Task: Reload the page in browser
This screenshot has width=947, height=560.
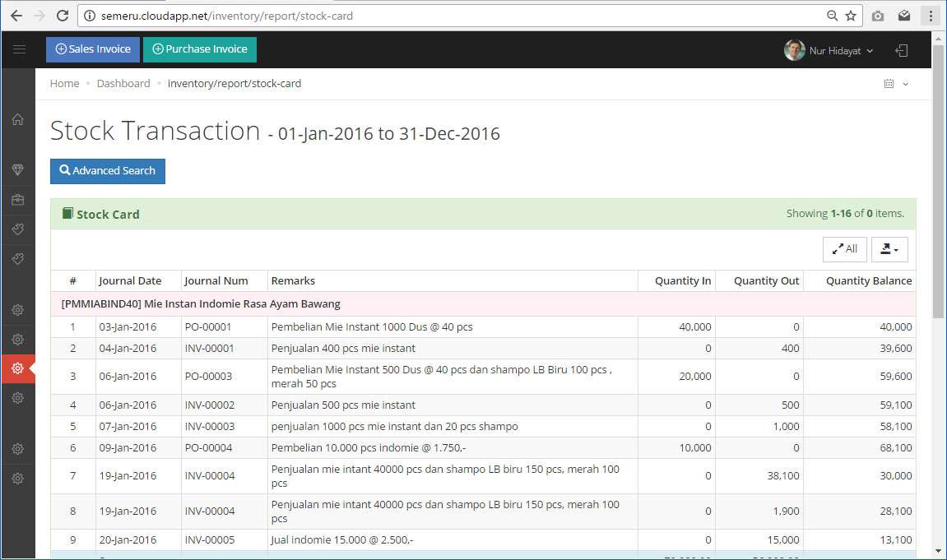Action: click(62, 16)
